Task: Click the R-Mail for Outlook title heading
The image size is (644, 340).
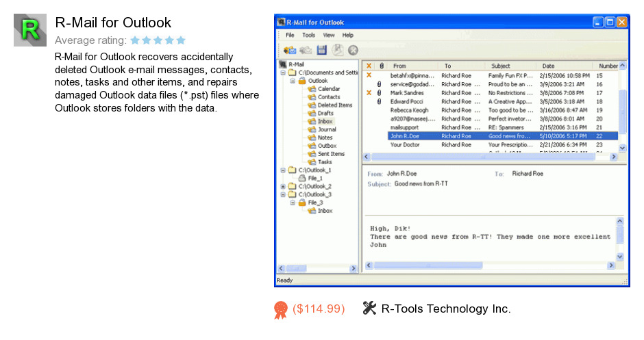Action: point(113,23)
